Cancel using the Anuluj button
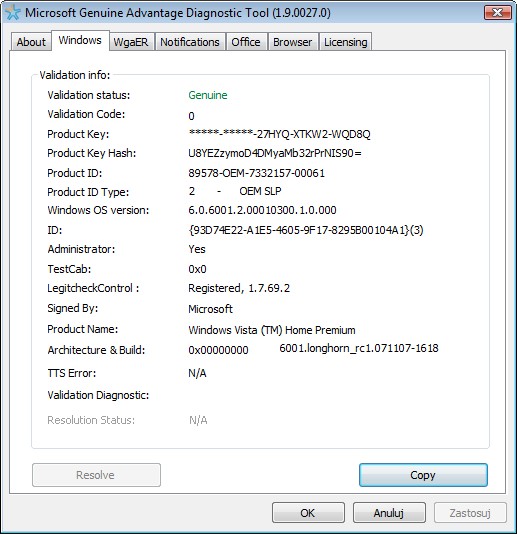This screenshot has width=517, height=534. pyautogui.click(x=389, y=513)
